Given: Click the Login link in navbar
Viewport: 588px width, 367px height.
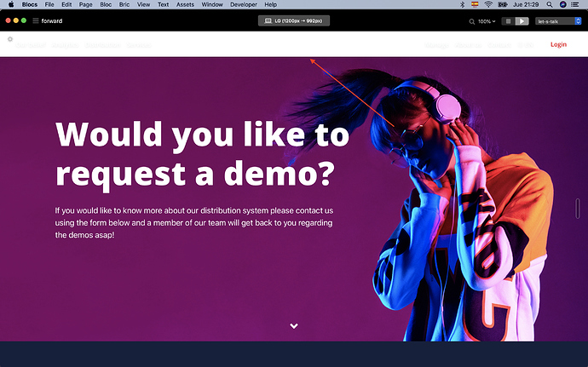Looking at the screenshot, I should click(558, 44).
